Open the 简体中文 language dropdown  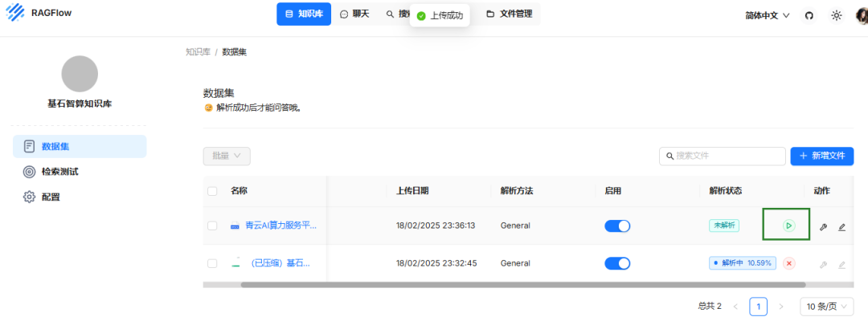pyautogui.click(x=768, y=15)
